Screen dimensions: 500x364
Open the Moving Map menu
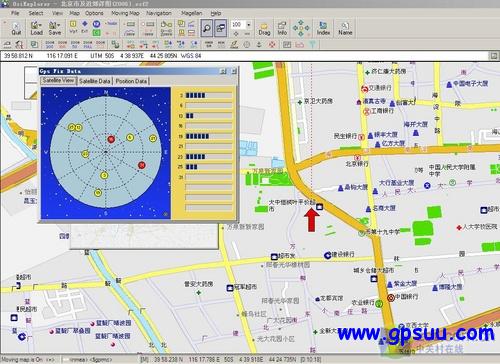[125, 13]
